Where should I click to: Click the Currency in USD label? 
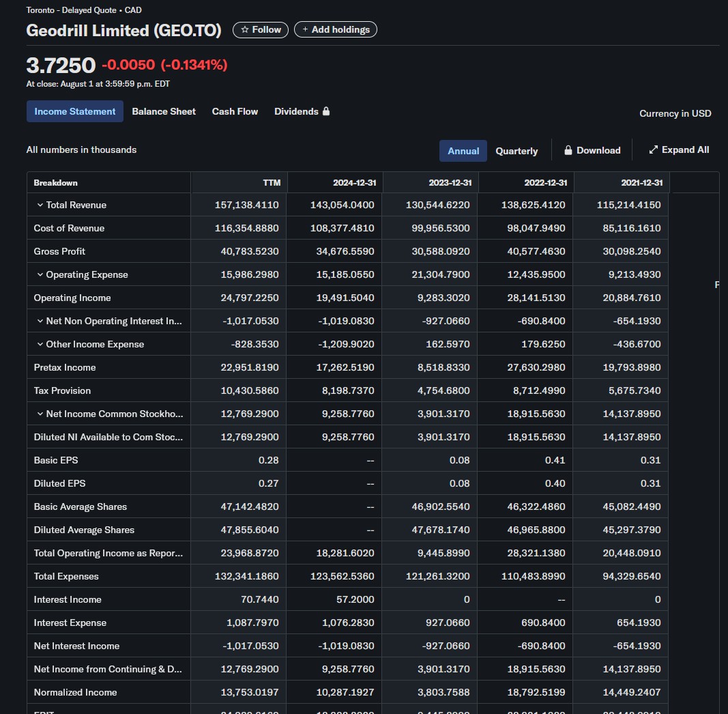pyautogui.click(x=675, y=113)
